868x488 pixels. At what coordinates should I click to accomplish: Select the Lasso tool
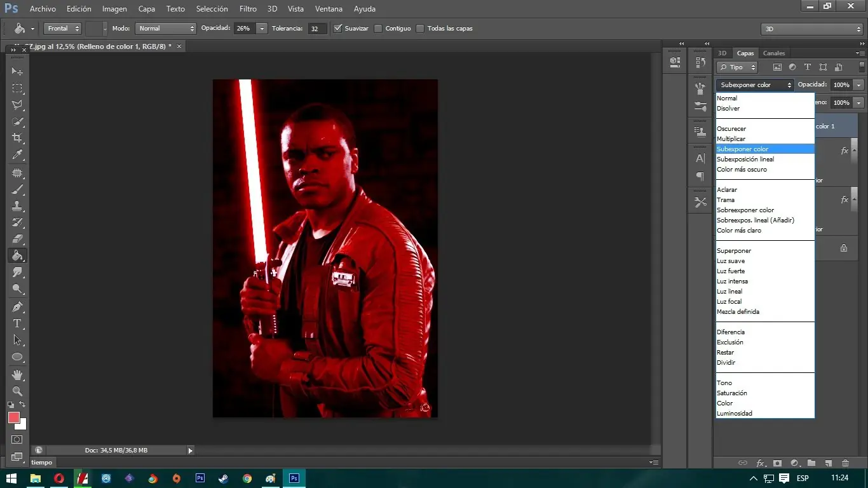[18, 104]
